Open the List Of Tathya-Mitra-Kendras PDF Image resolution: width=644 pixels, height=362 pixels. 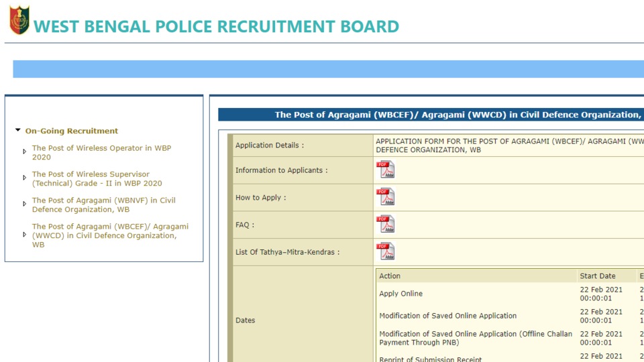click(385, 251)
